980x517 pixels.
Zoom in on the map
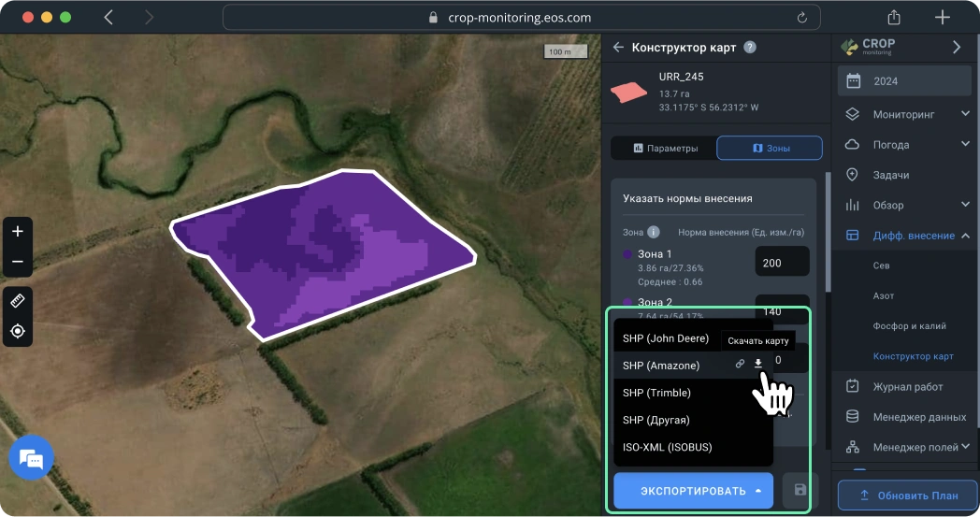pyautogui.click(x=18, y=231)
